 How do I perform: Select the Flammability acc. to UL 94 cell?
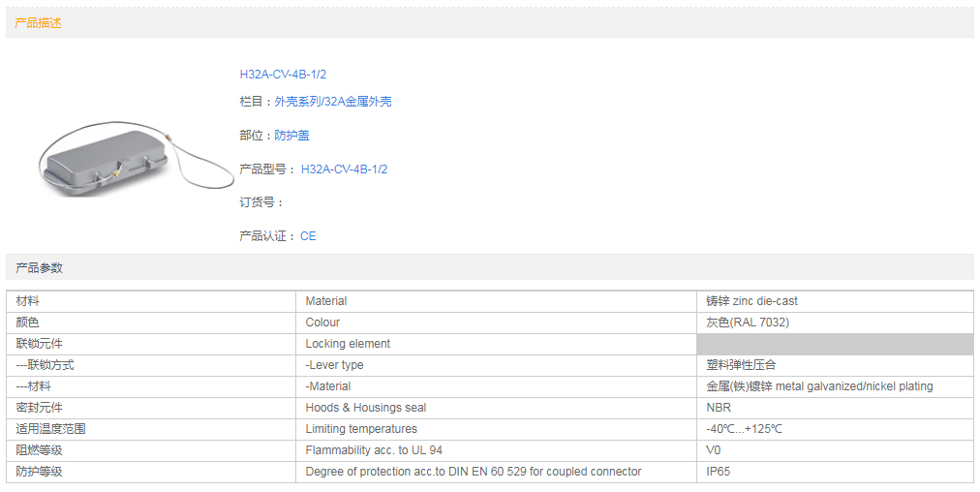(x=374, y=450)
